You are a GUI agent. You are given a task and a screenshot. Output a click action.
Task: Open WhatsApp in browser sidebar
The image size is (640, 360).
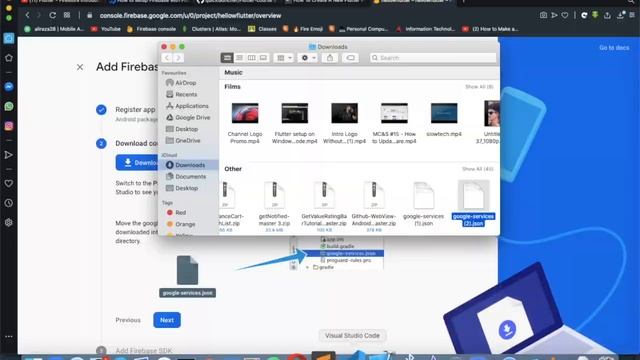(x=9, y=107)
